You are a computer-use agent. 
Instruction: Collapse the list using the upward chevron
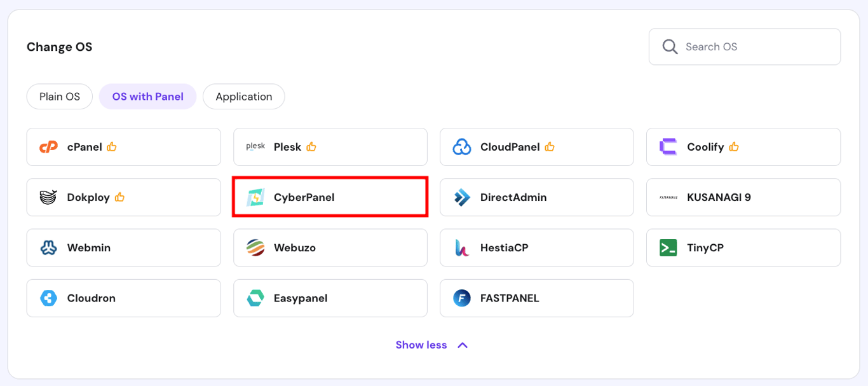pyautogui.click(x=463, y=344)
